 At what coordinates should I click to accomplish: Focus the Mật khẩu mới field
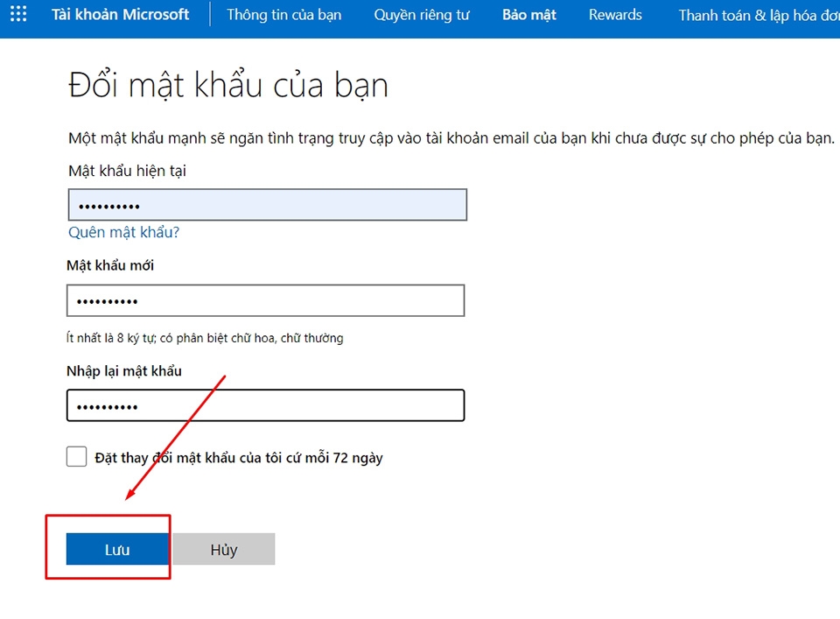click(266, 300)
